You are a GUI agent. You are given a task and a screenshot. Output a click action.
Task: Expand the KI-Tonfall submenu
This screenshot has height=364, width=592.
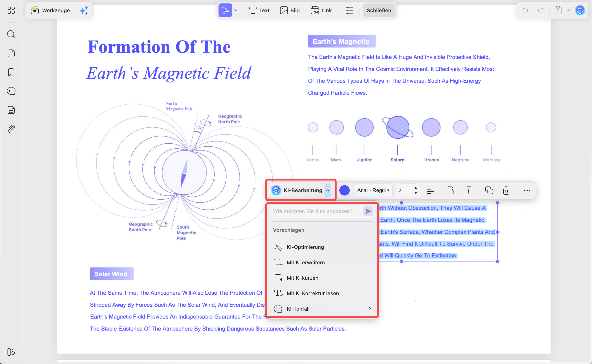(370, 309)
